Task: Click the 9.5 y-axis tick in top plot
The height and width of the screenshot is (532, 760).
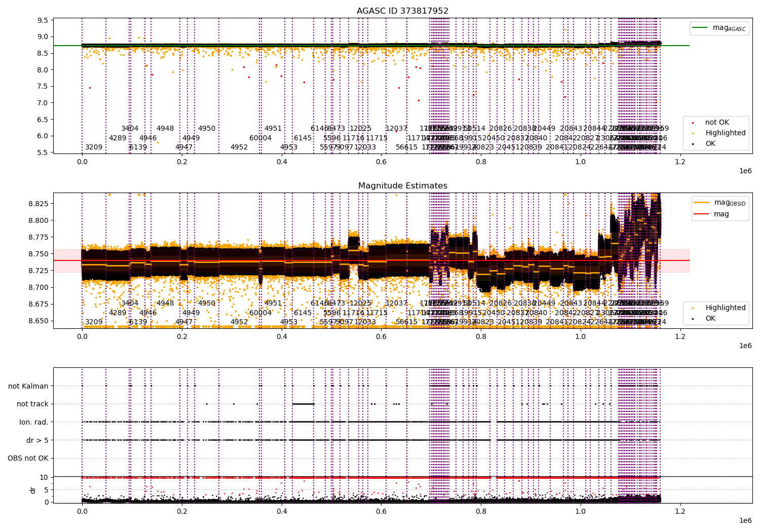Action: point(43,20)
